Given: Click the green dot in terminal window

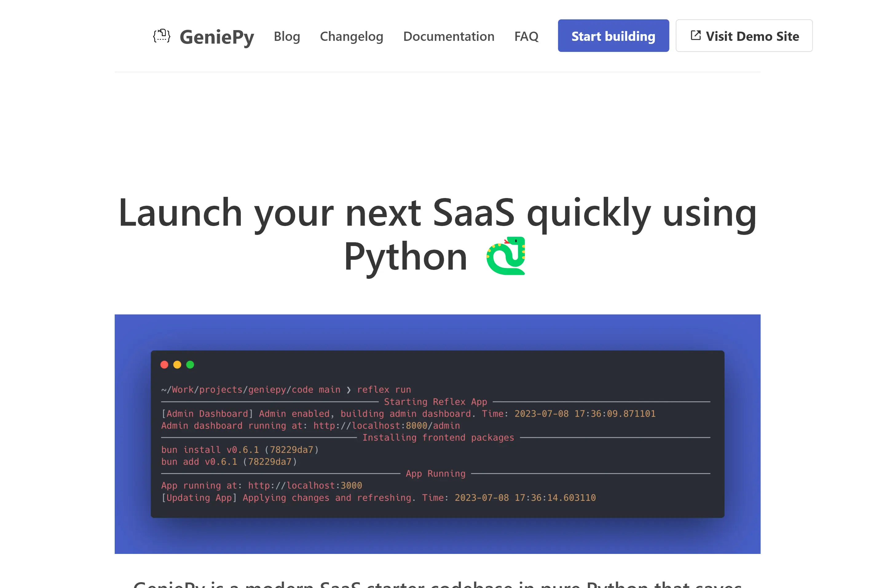Looking at the screenshot, I should [x=190, y=364].
